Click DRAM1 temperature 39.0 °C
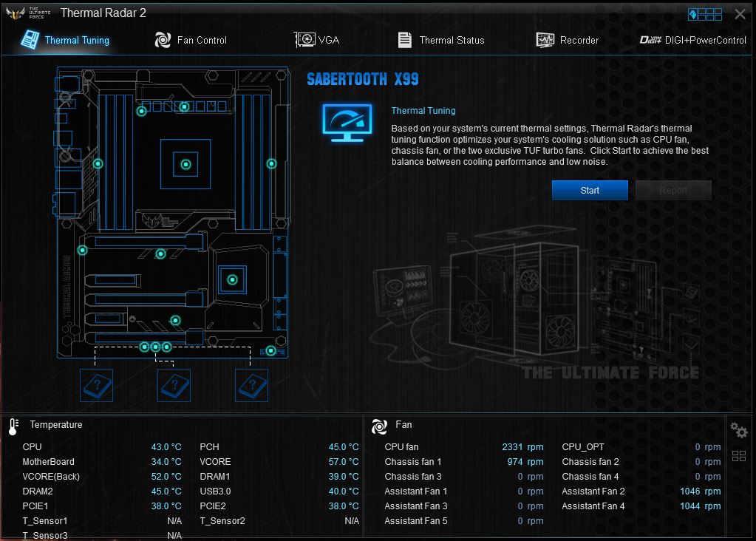The height and width of the screenshot is (541, 756). [x=344, y=477]
